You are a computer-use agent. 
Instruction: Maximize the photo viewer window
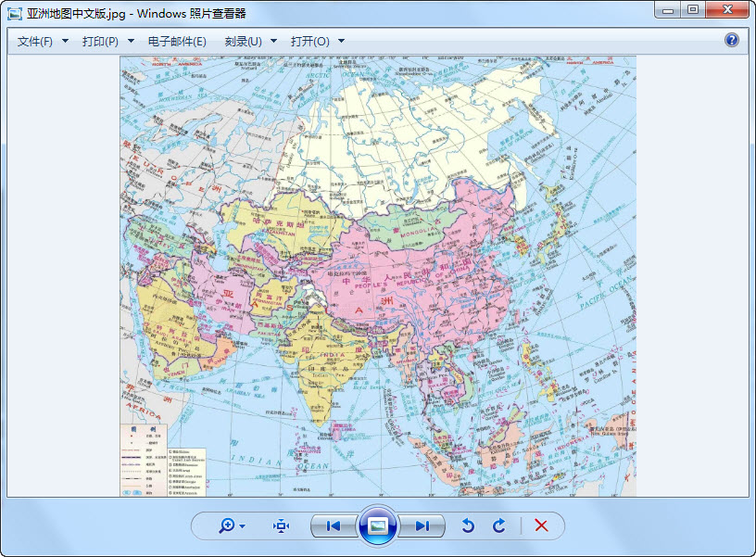coord(693,9)
